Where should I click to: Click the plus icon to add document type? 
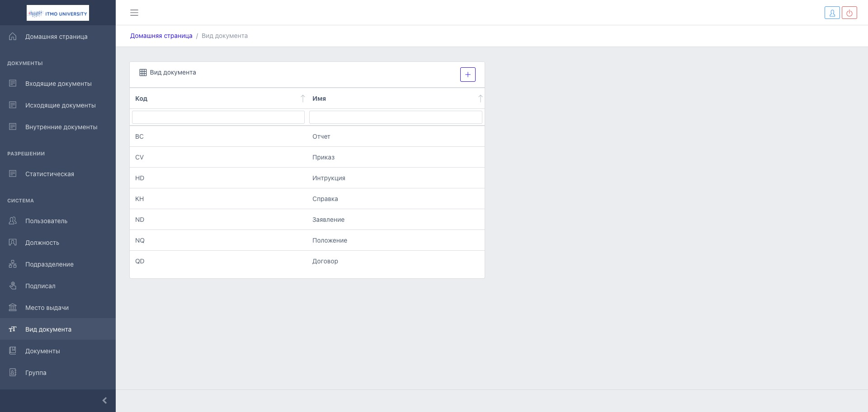[467, 75]
